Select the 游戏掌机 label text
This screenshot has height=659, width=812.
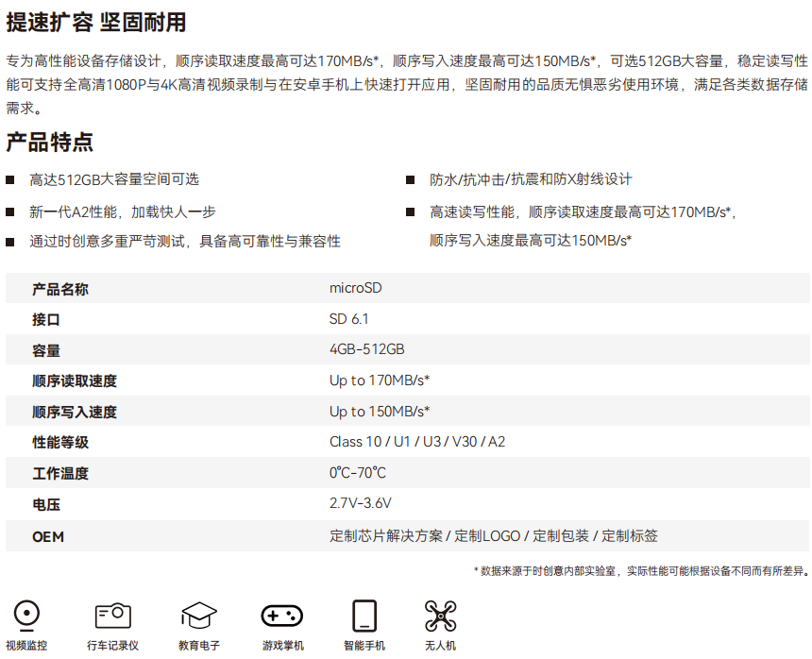(282, 646)
